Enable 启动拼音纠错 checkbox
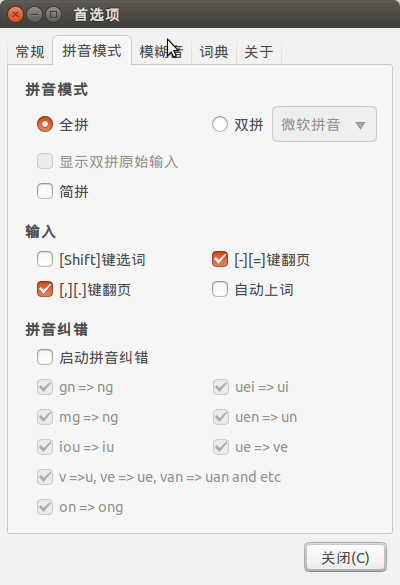Image resolution: width=400 pixels, height=585 pixels. tap(45, 357)
